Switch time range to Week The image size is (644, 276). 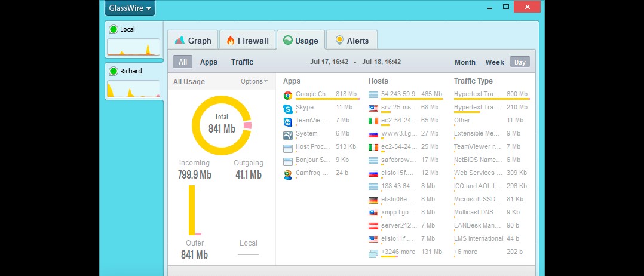pyautogui.click(x=495, y=62)
